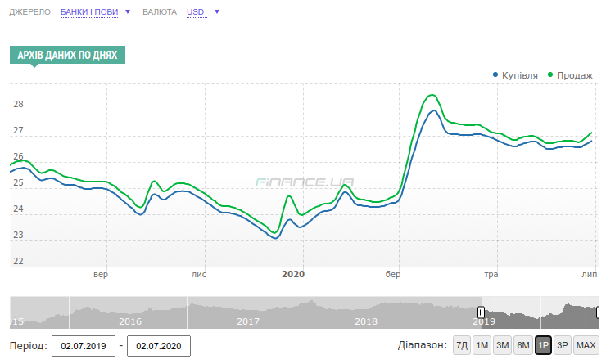Select the active 1Р range button
The image size is (606, 364).
pyautogui.click(x=543, y=345)
